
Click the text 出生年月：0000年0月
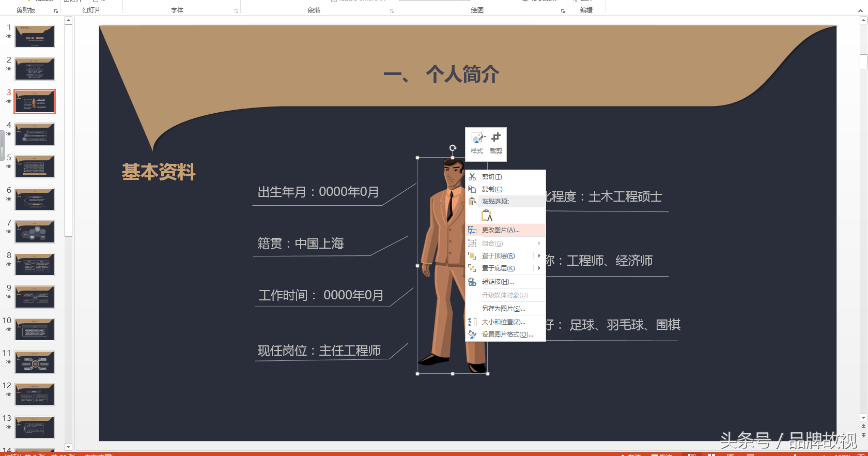click(318, 192)
